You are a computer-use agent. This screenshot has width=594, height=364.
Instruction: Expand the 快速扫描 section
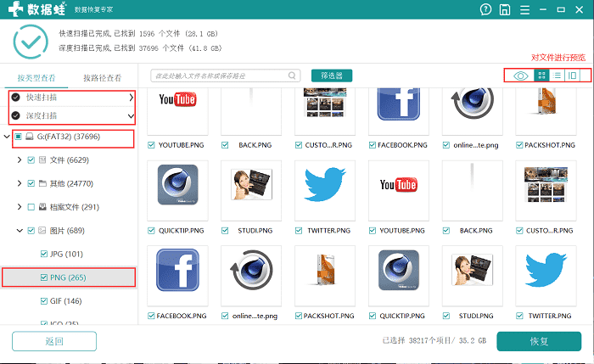pyautogui.click(x=131, y=98)
